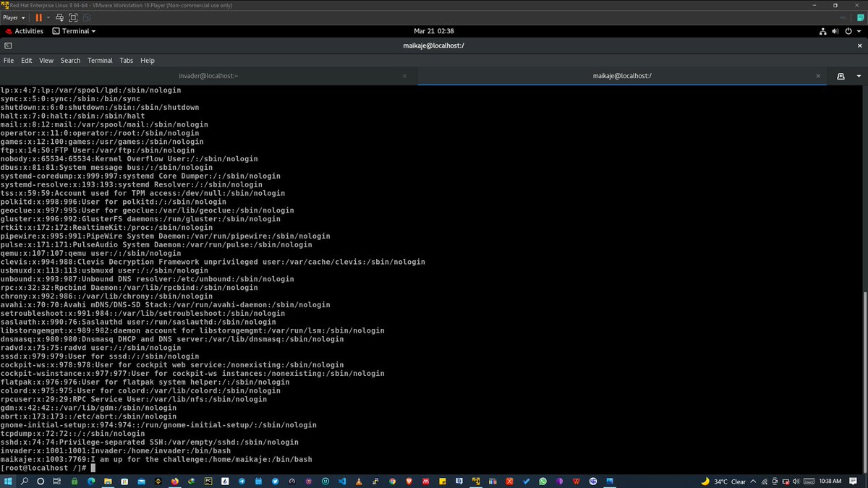Open the Help menu
The image size is (868, 488).
(148, 61)
